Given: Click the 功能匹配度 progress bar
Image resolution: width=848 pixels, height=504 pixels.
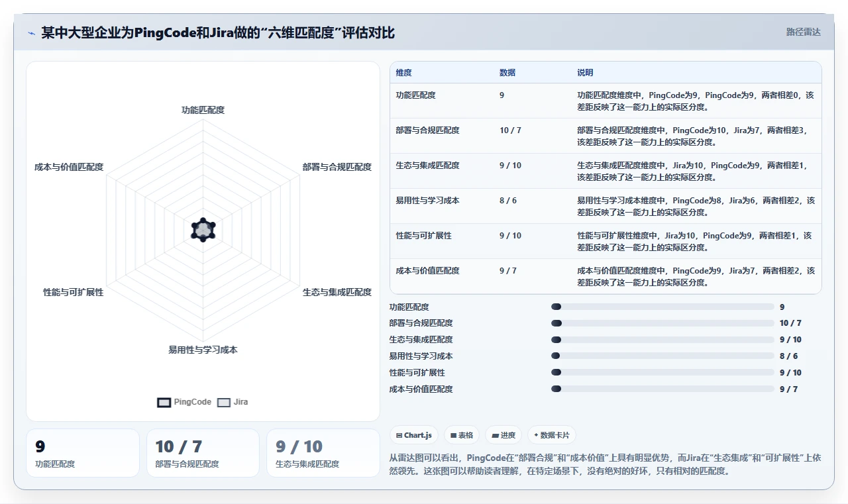Looking at the screenshot, I should [x=662, y=307].
